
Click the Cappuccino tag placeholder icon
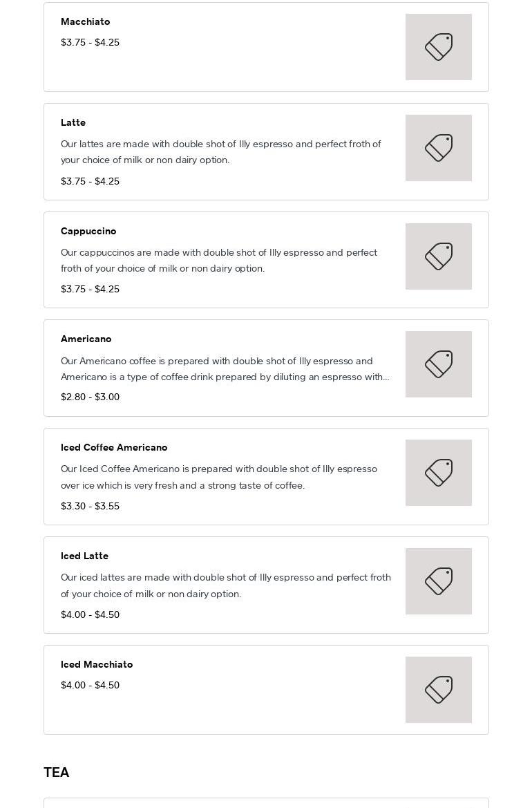pos(438,256)
